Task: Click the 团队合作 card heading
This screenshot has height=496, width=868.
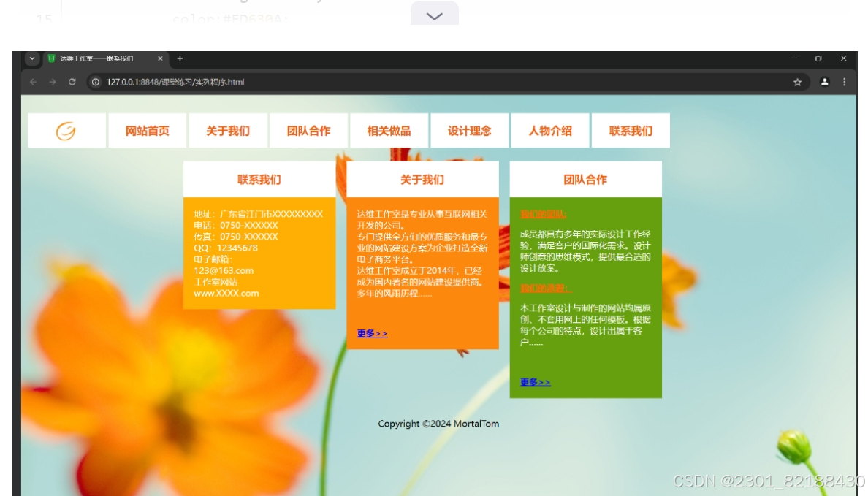Action: coord(586,180)
